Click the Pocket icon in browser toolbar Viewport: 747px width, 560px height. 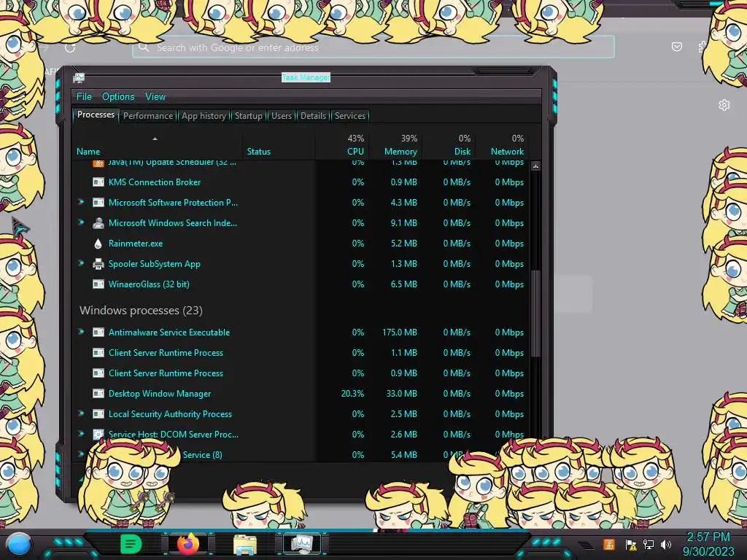point(676,47)
